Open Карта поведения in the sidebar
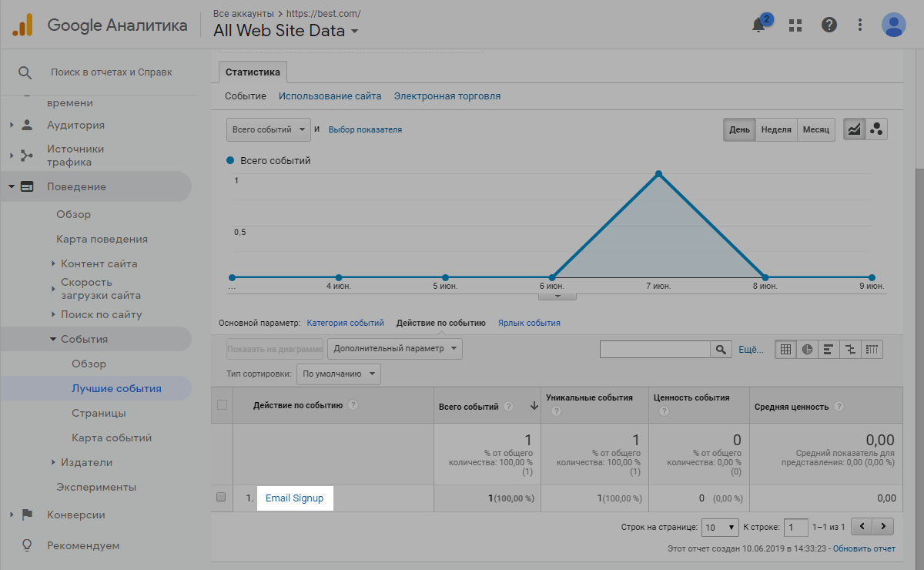 (102, 239)
